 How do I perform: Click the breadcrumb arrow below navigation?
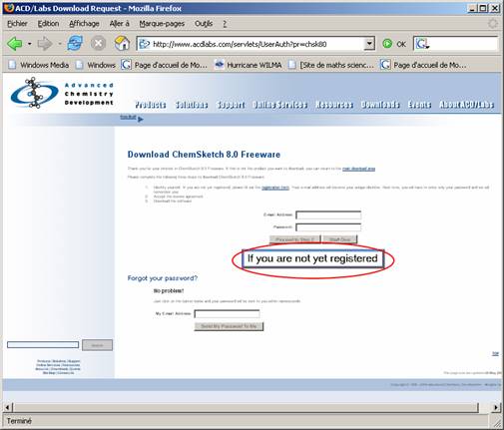pos(141,119)
